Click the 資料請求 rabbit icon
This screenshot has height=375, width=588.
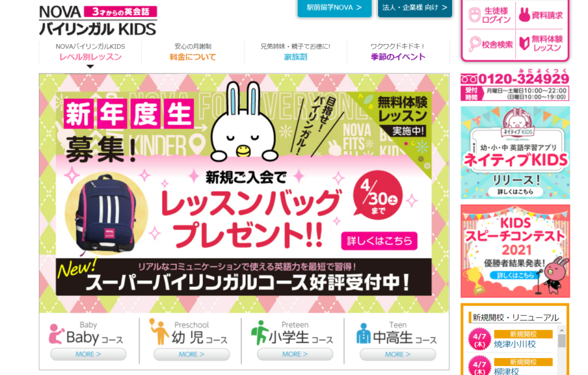(524, 15)
